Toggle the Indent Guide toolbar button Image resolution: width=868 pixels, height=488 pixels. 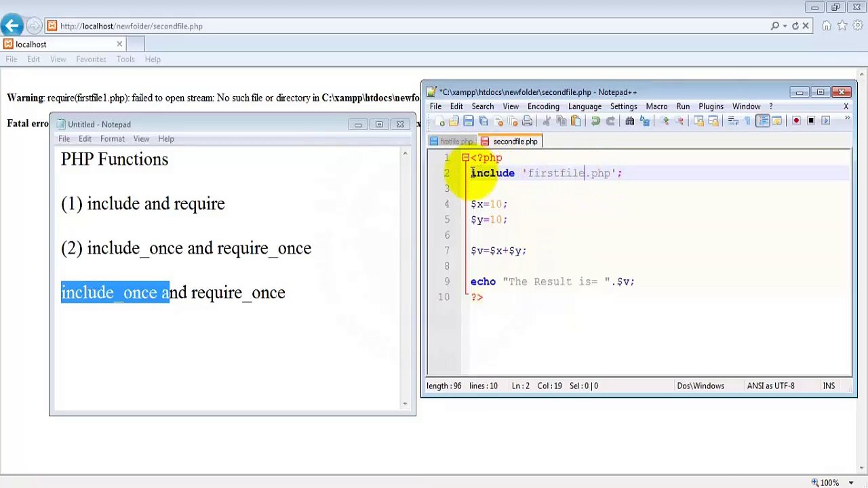click(764, 121)
